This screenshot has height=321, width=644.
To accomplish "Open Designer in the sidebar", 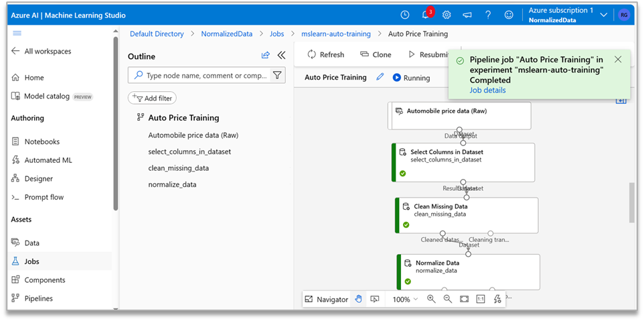I will point(32,178).
